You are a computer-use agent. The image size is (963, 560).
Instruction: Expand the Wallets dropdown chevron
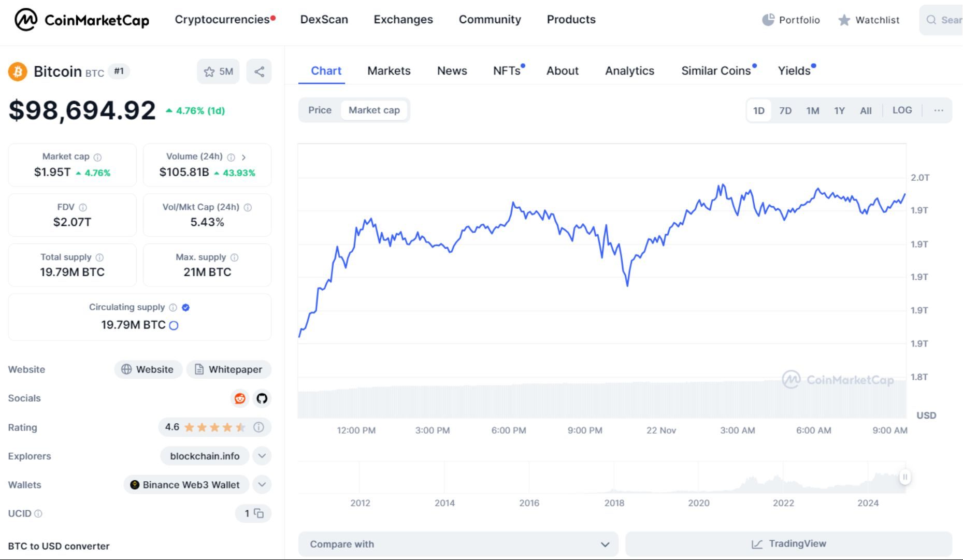point(261,485)
